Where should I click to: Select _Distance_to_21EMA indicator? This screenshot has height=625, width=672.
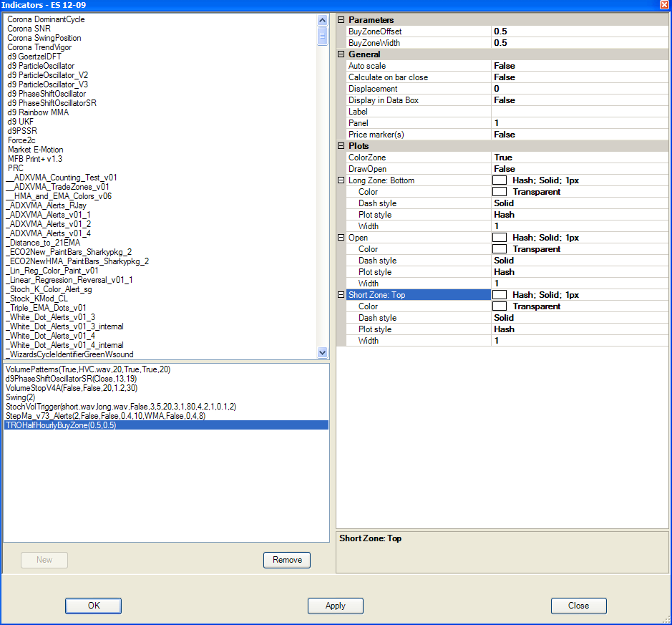click(x=43, y=243)
